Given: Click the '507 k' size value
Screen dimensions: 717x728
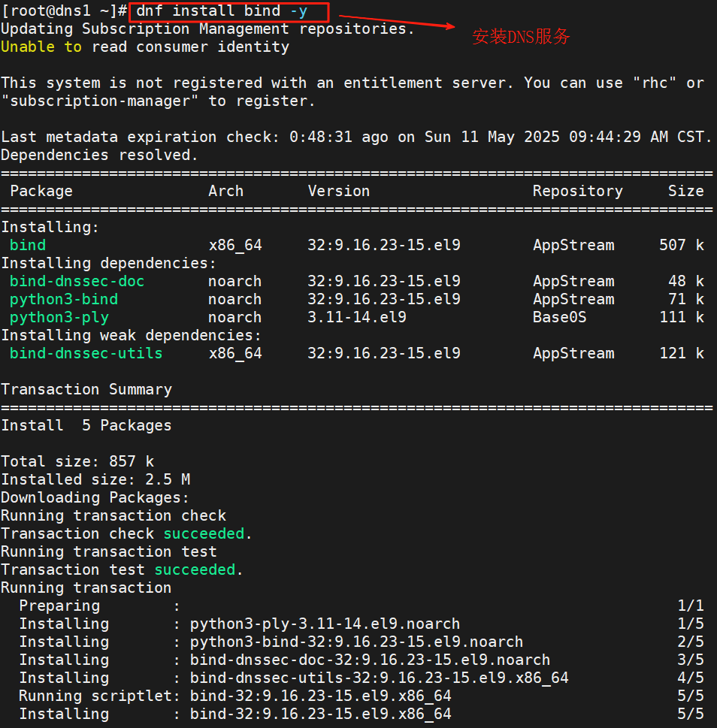Looking at the screenshot, I should pyautogui.click(x=682, y=245).
